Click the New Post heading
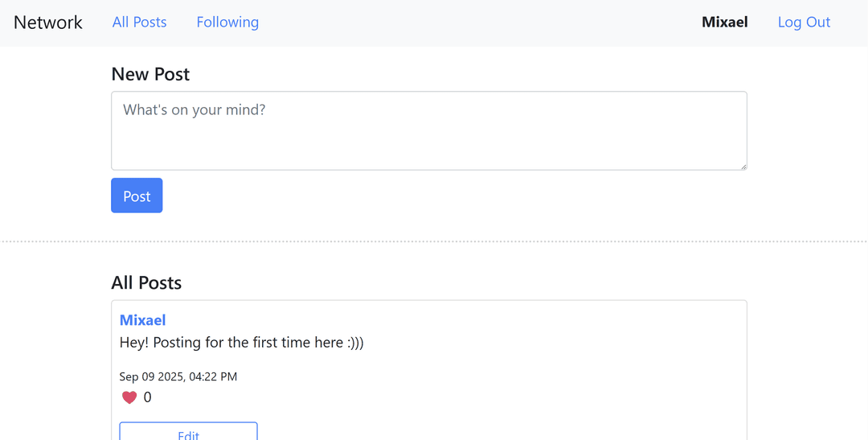The height and width of the screenshot is (440, 868). click(x=150, y=74)
